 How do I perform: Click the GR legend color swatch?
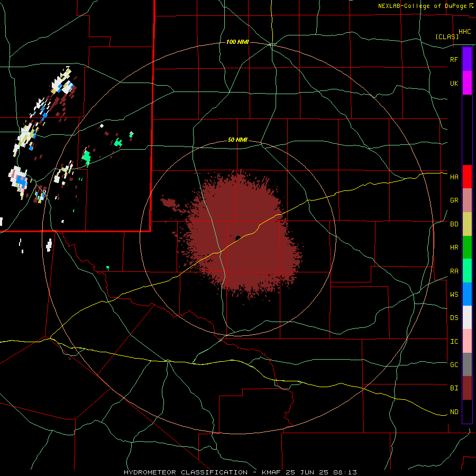pos(467,200)
